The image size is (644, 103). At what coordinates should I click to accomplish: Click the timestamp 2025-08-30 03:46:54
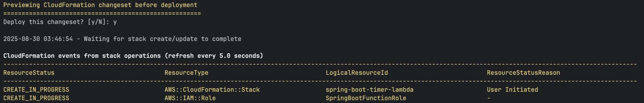pos(38,39)
